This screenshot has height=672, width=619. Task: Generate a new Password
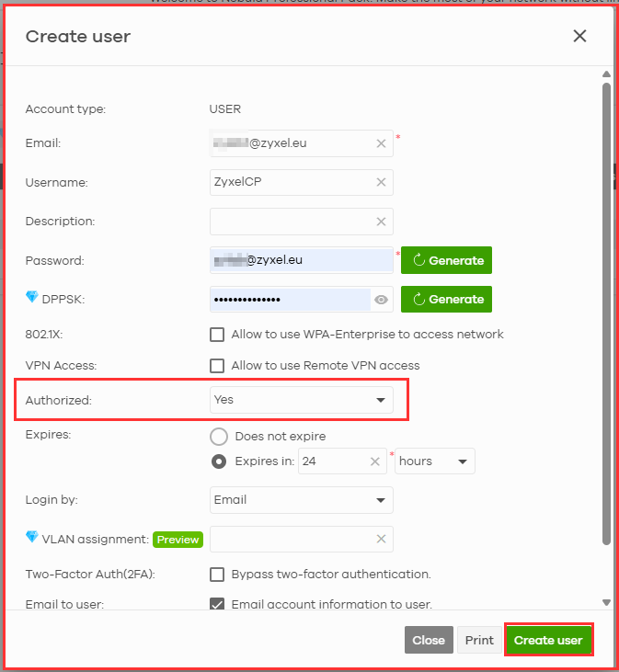[446, 260]
